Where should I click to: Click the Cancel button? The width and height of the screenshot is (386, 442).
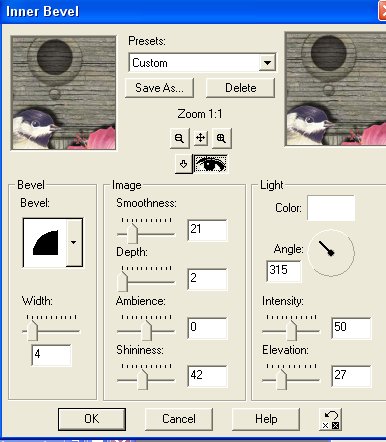pyautogui.click(x=179, y=419)
